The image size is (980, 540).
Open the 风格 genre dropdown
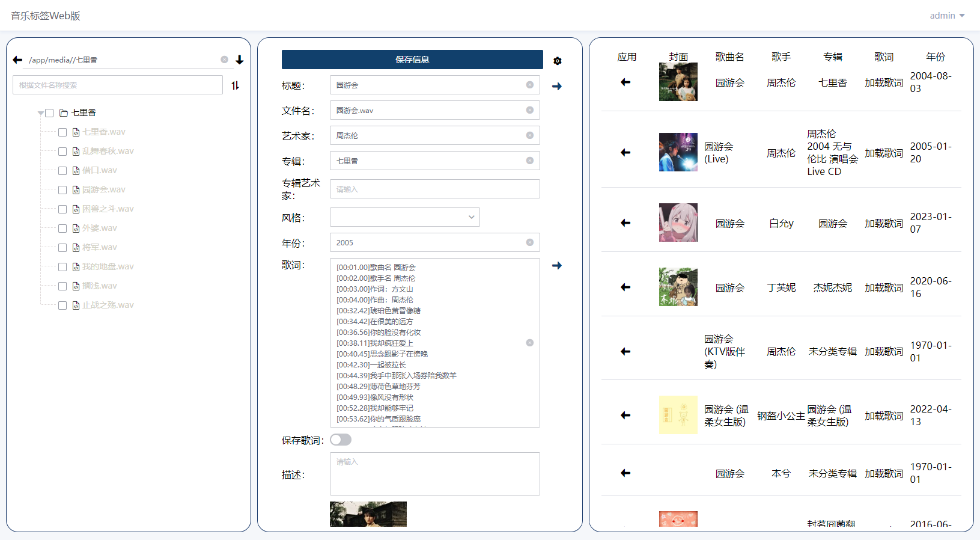tap(405, 217)
